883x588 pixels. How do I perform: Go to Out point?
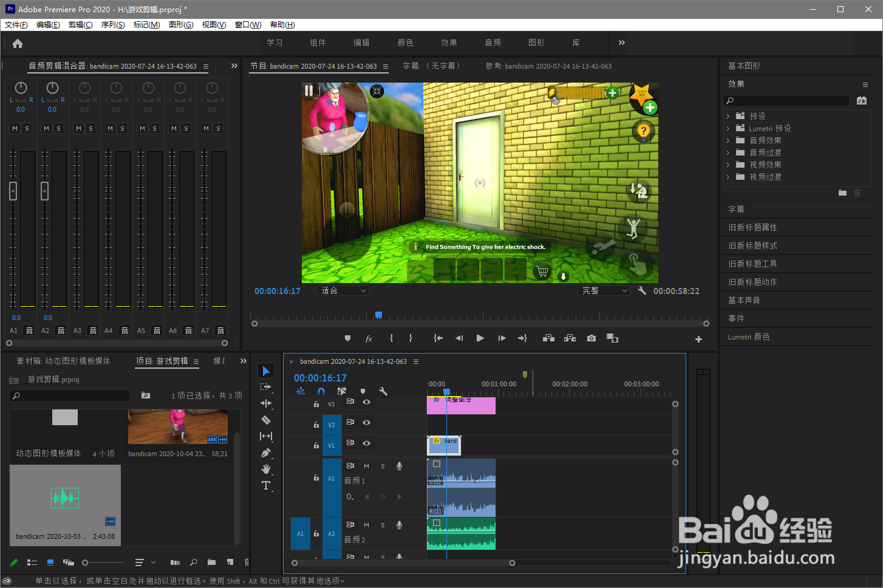[x=522, y=338]
